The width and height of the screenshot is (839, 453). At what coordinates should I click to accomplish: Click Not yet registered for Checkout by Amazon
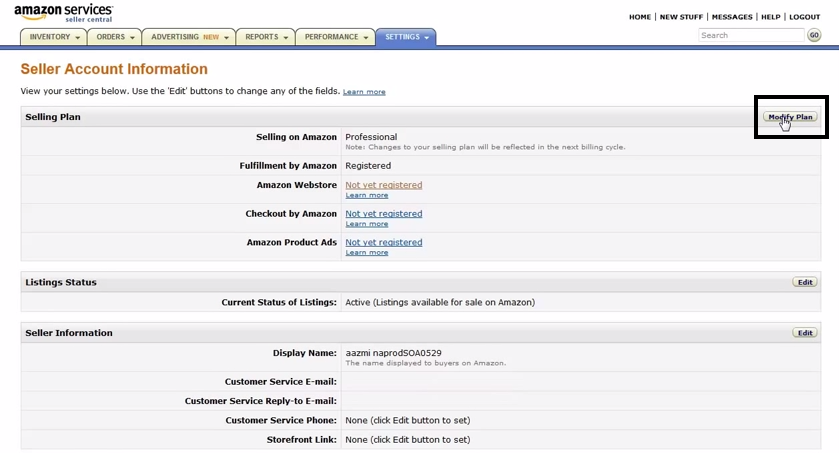tap(384, 214)
